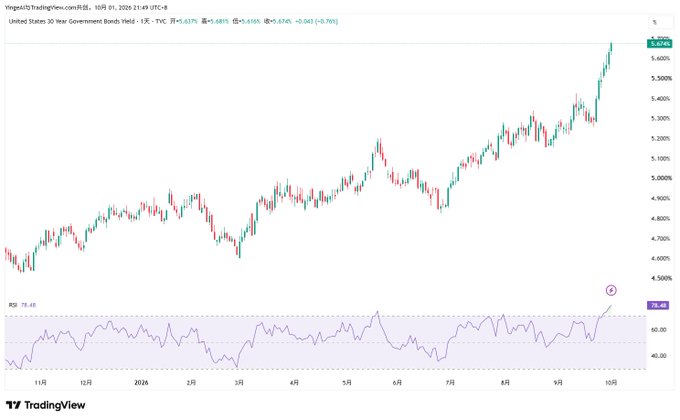Click the 10月 time axis label
The width and height of the screenshot is (680, 420).
pyautogui.click(x=611, y=383)
